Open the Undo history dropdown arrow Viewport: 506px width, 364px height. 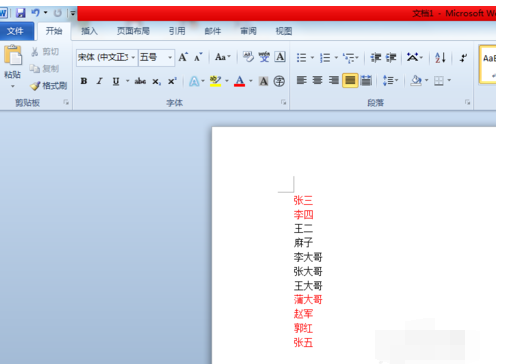46,13
